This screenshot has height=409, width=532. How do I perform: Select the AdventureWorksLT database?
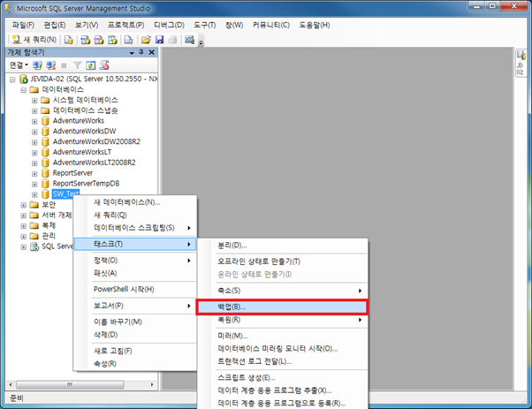(x=82, y=152)
